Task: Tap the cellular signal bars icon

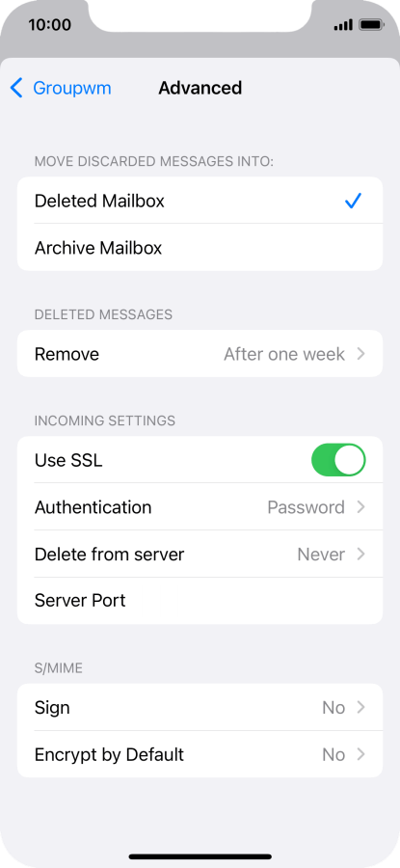Action: tap(343, 25)
